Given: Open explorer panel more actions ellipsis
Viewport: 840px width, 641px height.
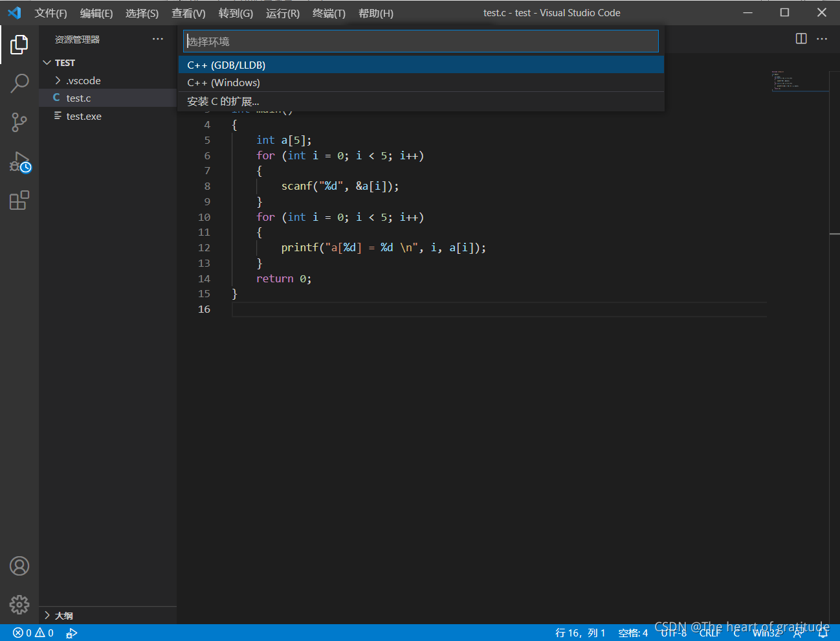Looking at the screenshot, I should click(x=158, y=39).
